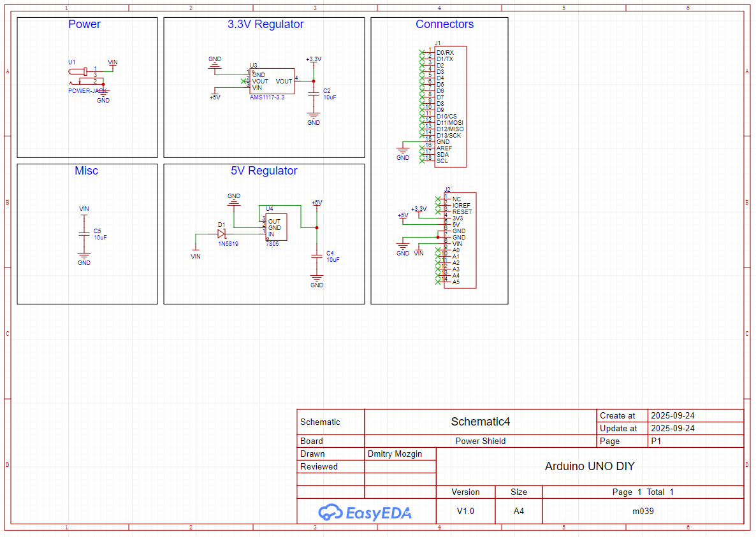Click the GND symbol under capacitor C5
This screenshot has height=537, width=756.
[84, 257]
